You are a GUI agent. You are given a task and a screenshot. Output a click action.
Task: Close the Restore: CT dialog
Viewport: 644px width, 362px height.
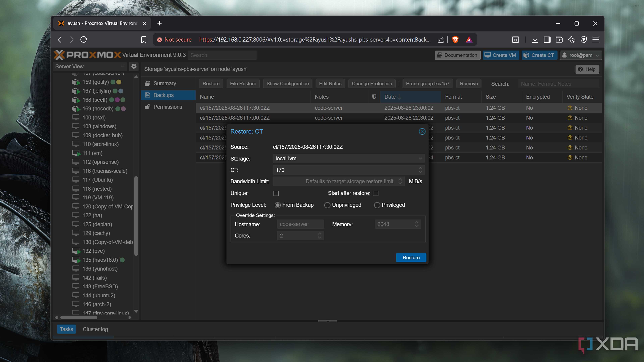click(422, 131)
